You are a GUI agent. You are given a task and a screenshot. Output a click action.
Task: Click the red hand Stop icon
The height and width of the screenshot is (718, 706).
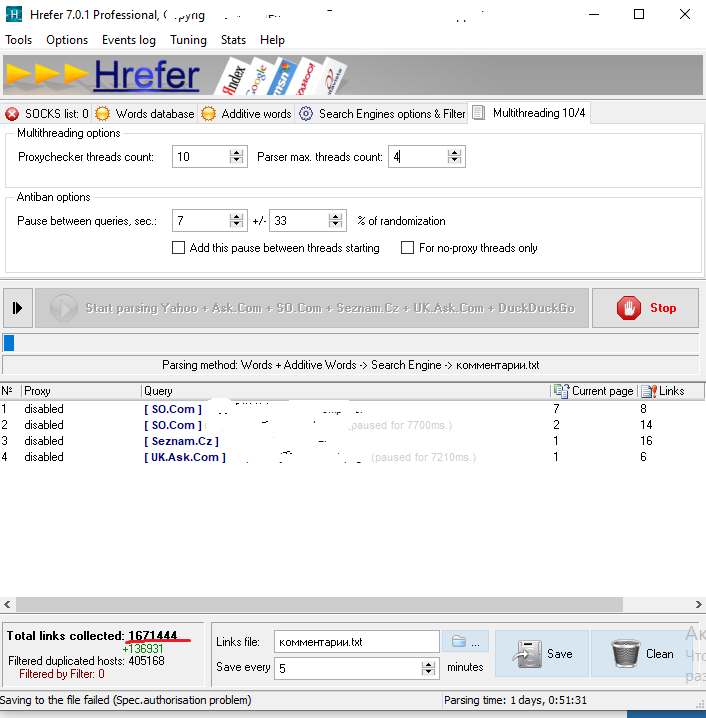pos(629,308)
